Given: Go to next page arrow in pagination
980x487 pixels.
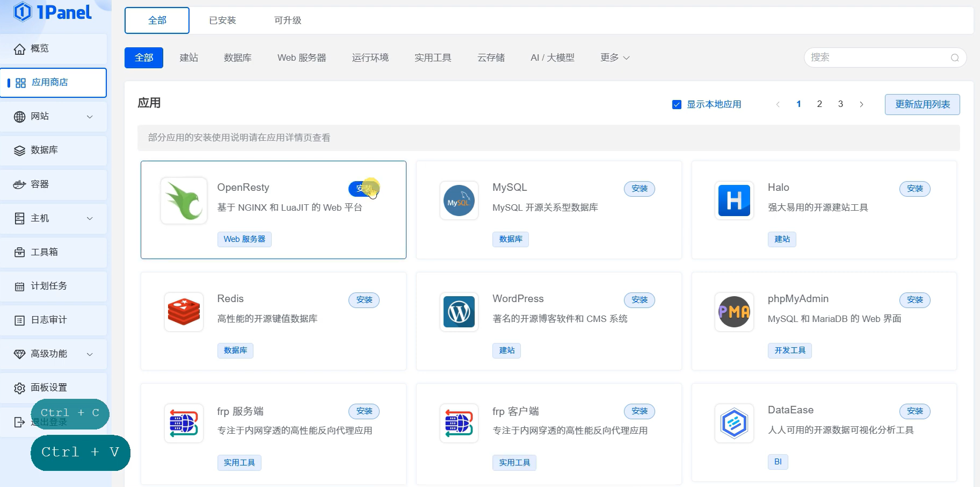Looking at the screenshot, I should tap(861, 104).
